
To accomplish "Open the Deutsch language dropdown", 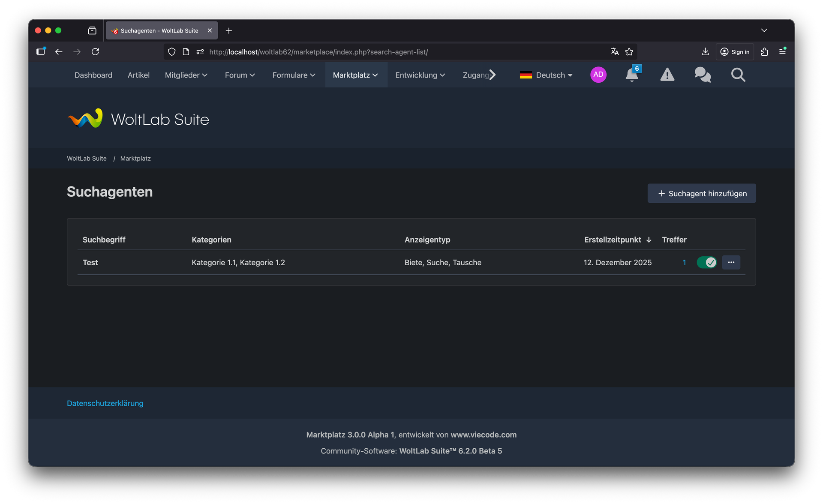I will tap(546, 75).
